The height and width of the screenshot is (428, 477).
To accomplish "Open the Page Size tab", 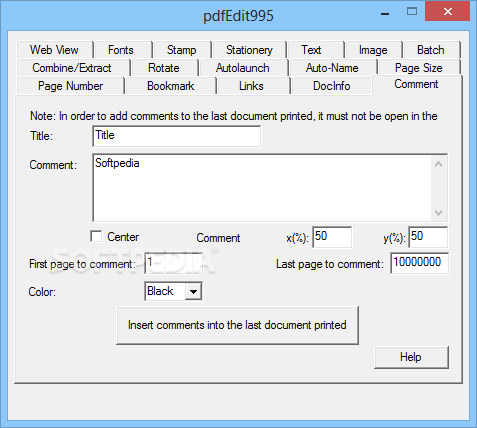I will [419, 68].
